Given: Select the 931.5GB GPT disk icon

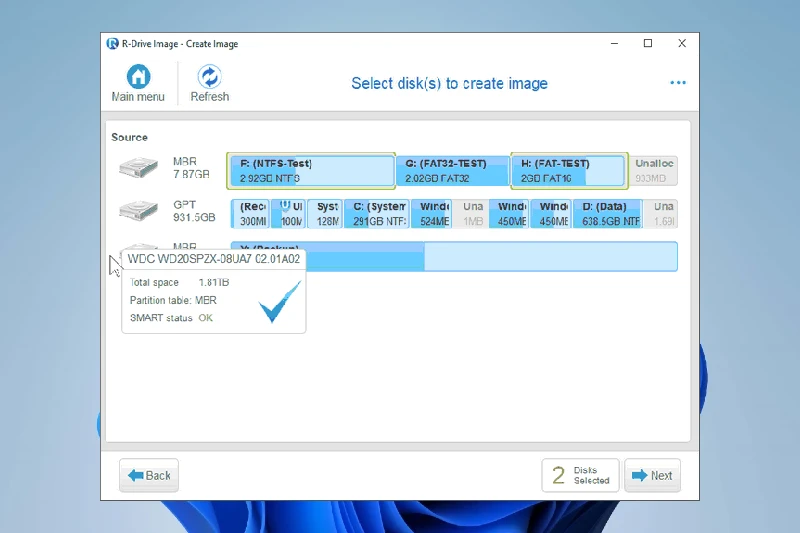Looking at the screenshot, I should [x=138, y=211].
